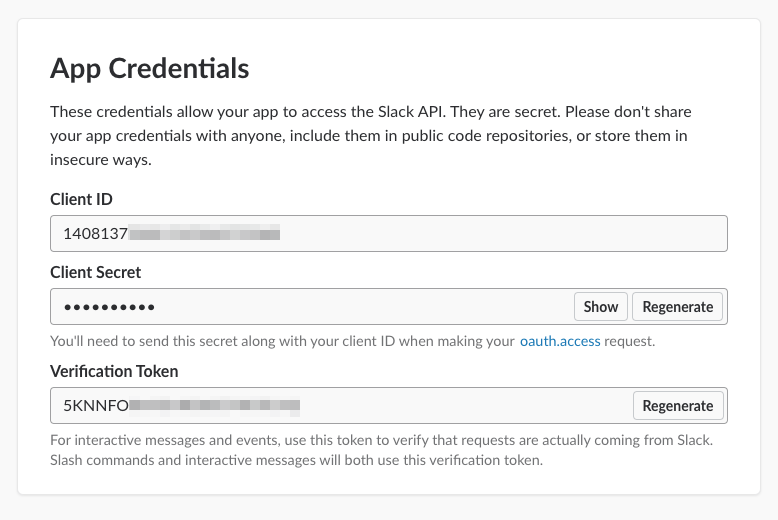Click the blurred part of the Client ID
Screen dimensions: 778x520
(205, 234)
